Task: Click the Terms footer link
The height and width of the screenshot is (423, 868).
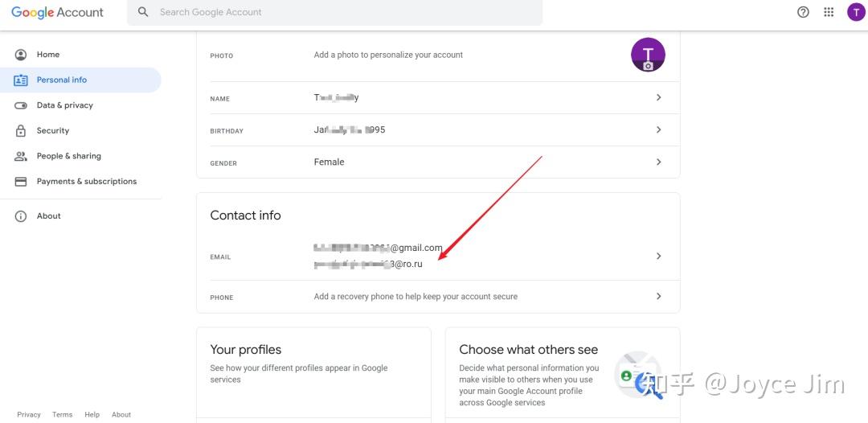Action: pos(62,415)
